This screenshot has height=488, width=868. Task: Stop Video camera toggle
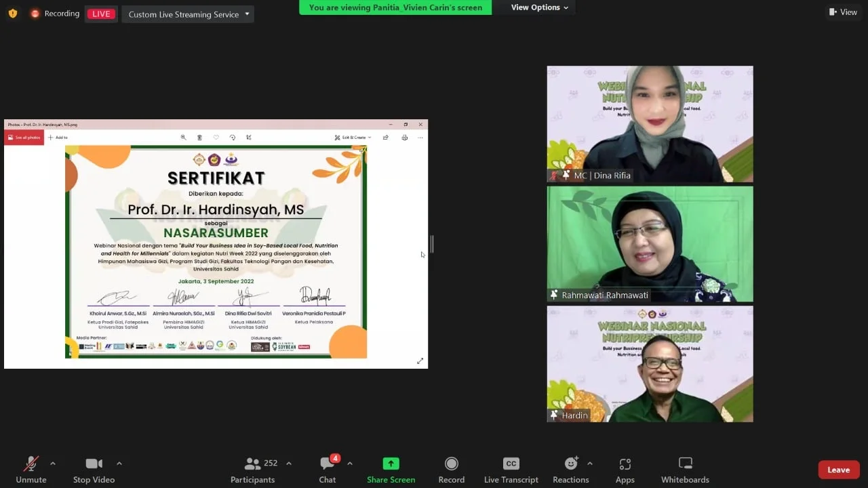pos(94,470)
